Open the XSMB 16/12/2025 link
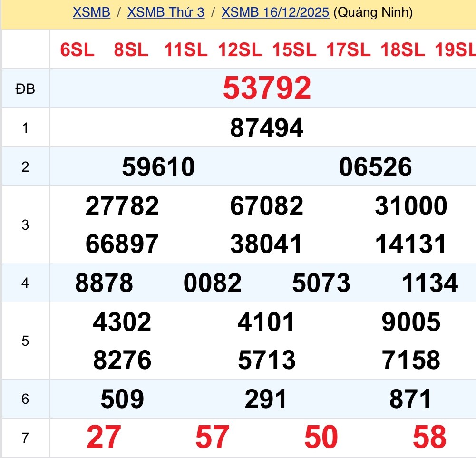 [275, 12]
